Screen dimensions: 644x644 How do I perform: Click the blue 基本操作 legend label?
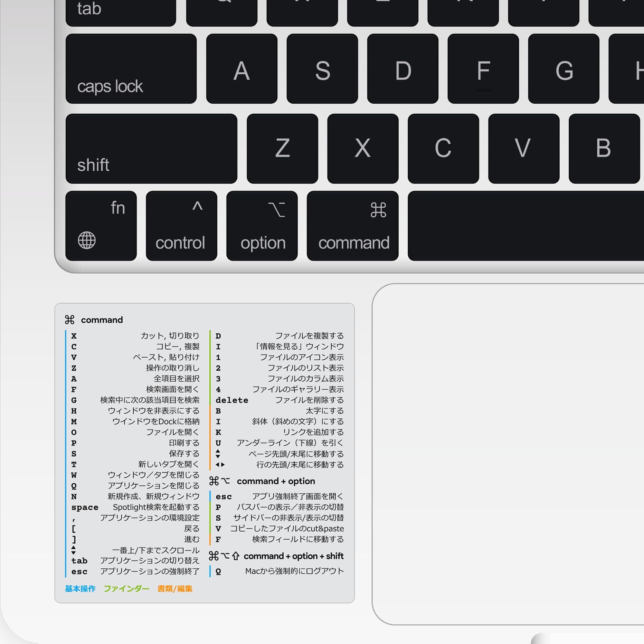pyautogui.click(x=80, y=589)
